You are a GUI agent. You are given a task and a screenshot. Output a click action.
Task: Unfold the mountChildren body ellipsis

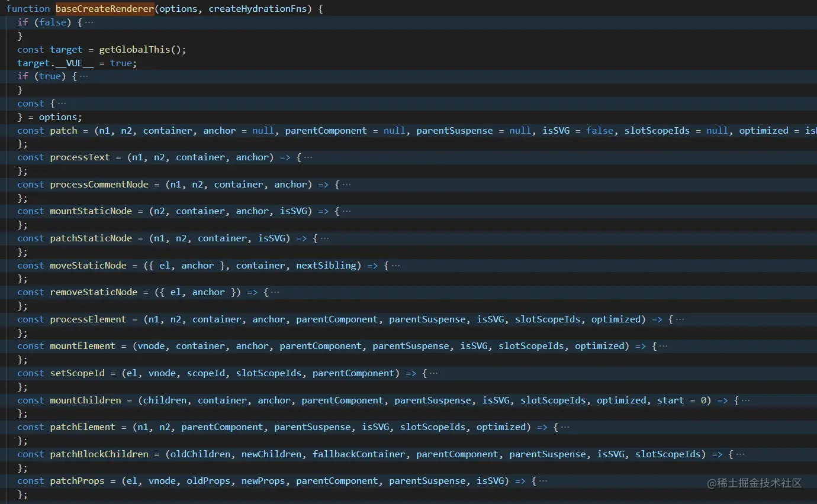click(745, 400)
